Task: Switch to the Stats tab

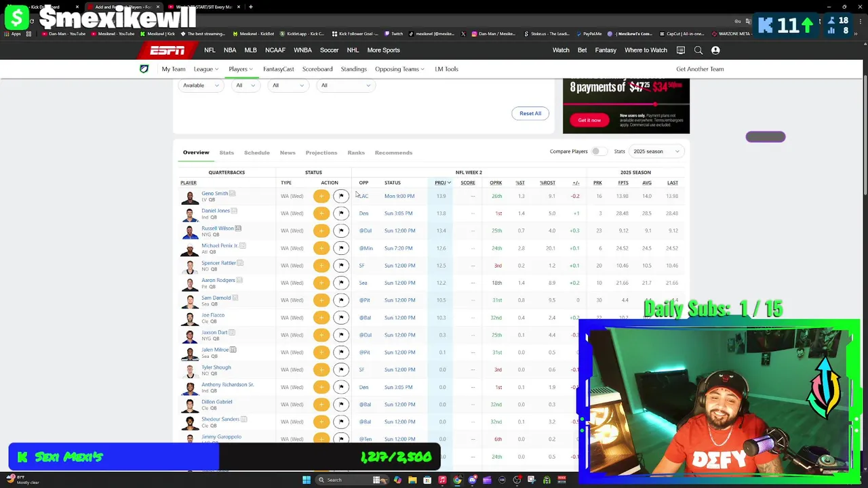Action: coord(226,152)
